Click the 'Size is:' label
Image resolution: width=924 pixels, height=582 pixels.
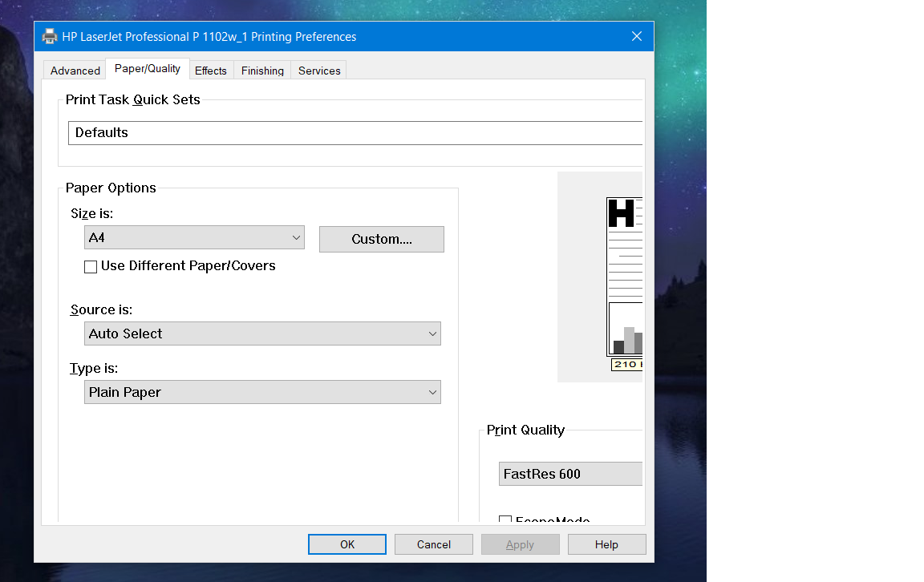click(x=92, y=214)
